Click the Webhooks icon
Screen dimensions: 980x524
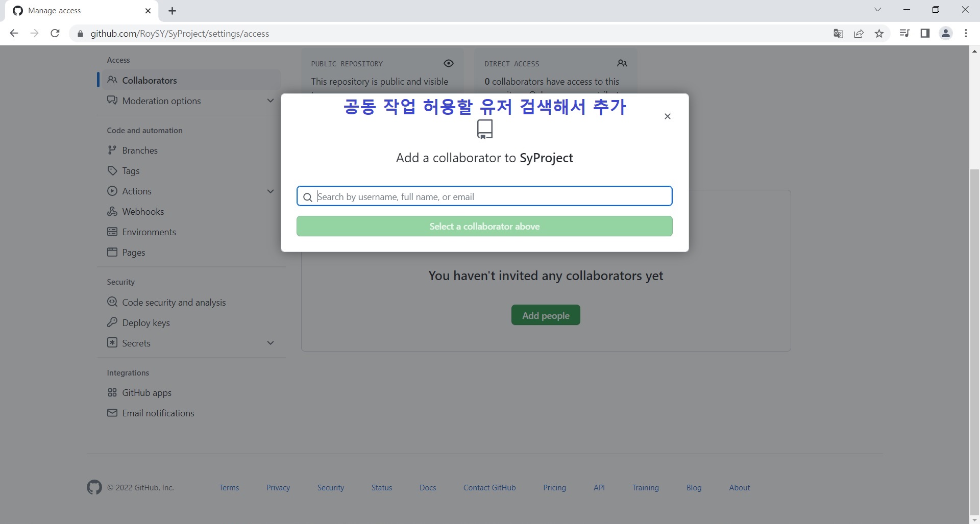(x=112, y=211)
